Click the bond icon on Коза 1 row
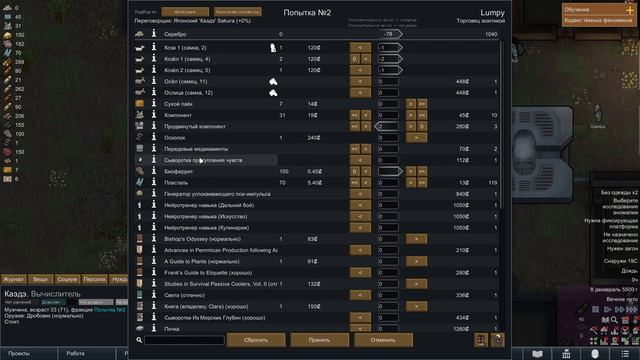Viewport: 640px width, 360px height. click(273, 48)
